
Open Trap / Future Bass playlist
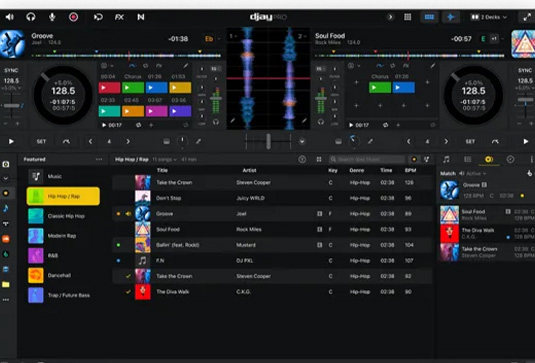click(x=63, y=295)
